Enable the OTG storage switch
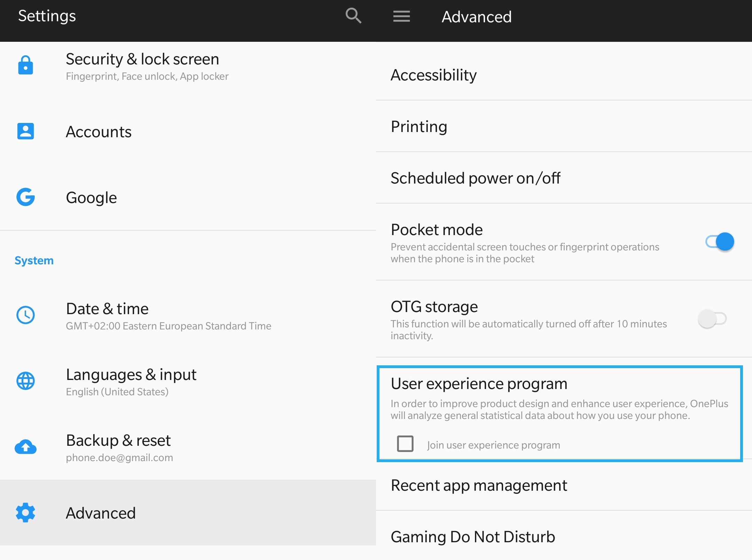The image size is (752, 560). [x=712, y=318]
